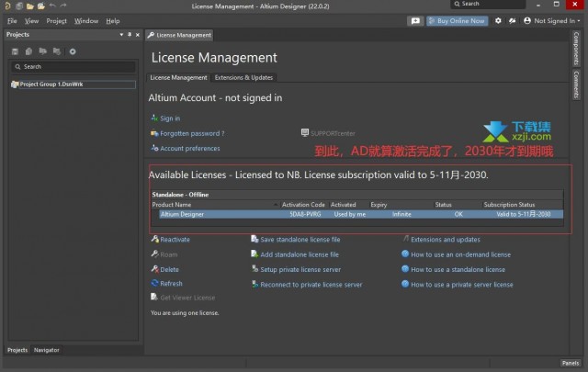Image resolution: width=588 pixels, height=372 pixels.
Task: Click the Panels button in status bar
Action: (571, 363)
